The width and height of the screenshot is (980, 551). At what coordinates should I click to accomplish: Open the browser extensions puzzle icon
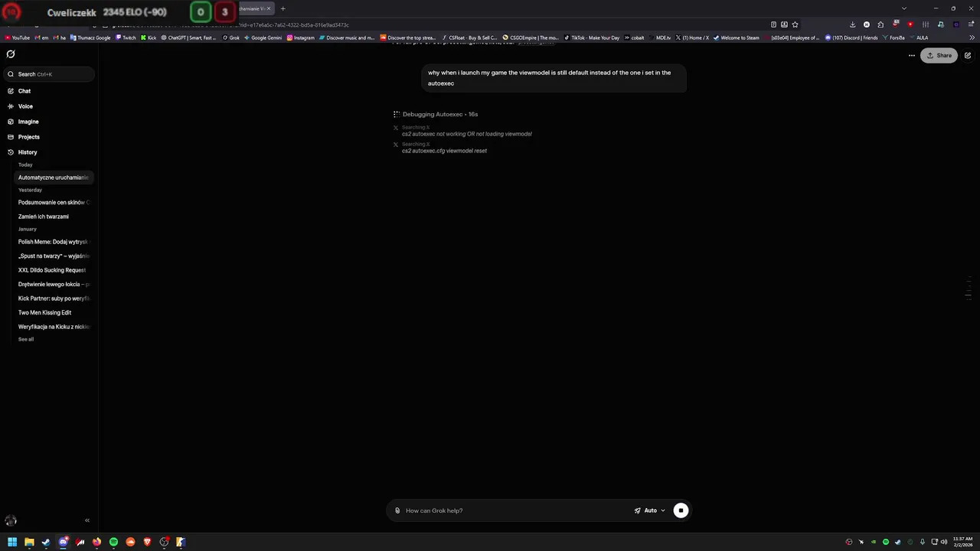click(x=880, y=24)
